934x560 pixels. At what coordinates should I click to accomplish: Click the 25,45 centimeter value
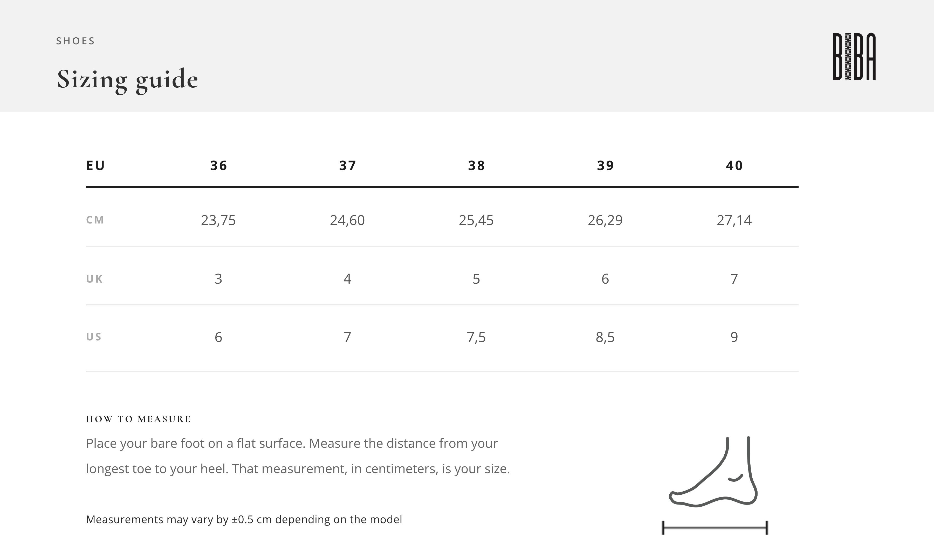pos(476,220)
